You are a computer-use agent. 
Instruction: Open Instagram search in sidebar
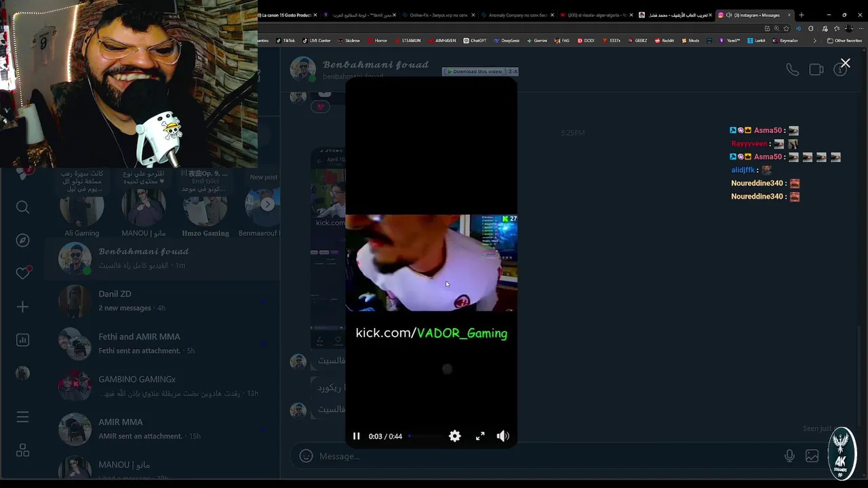click(22, 207)
